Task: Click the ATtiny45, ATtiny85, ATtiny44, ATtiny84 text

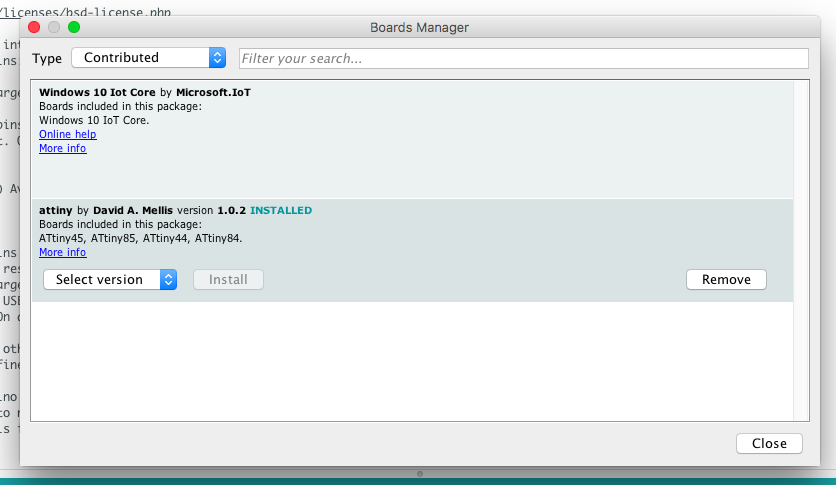Action: coord(141,238)
